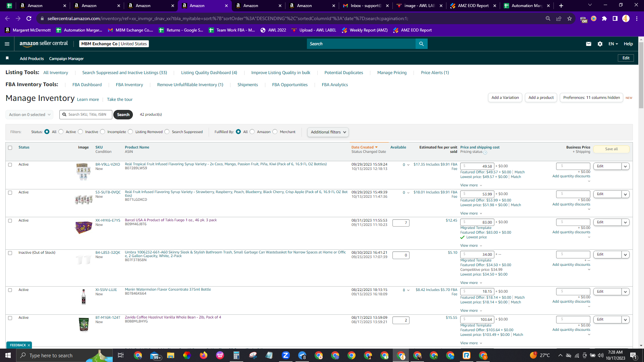This screenshot has width=644, height=362.
Task: Open browser zoom magnifier icon in address bar
Action: tap(548, 18)
